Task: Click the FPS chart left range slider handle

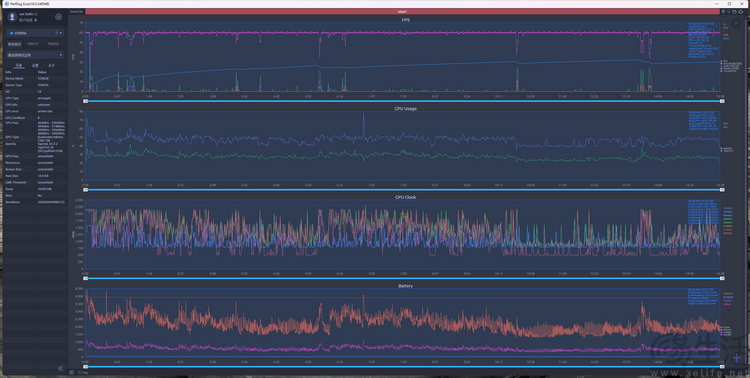Action: click(86, 101)
